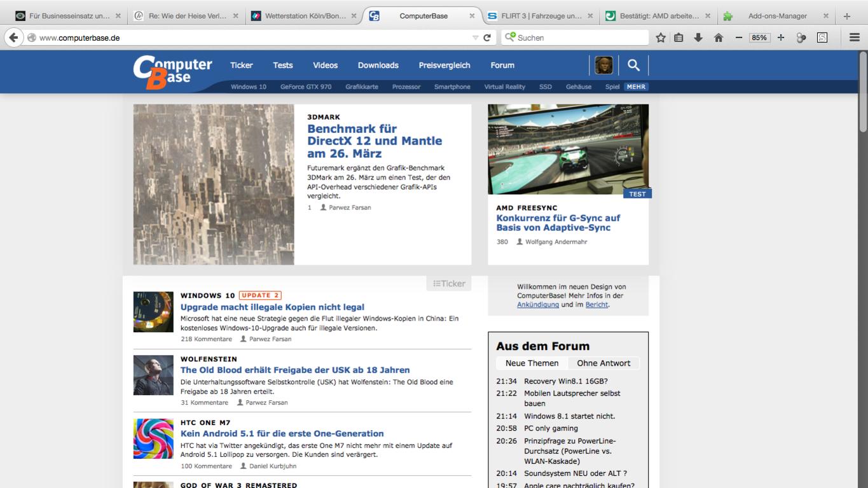Screen dimensions: 868x488
Task: Open forum thread PC only gaming
Action: [551, 428]
